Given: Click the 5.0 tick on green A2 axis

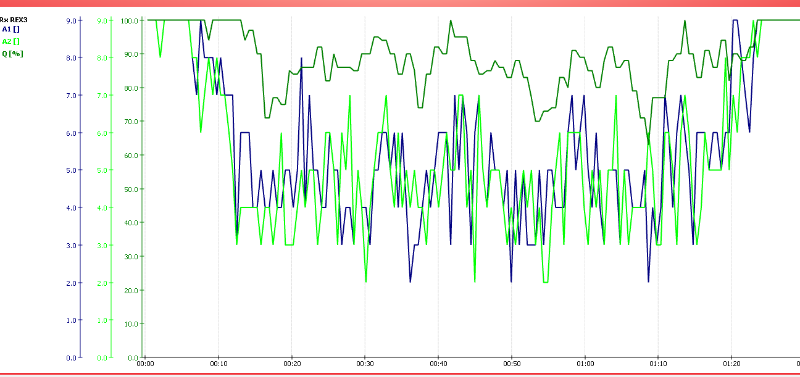Looking at the screenshot, I should [x=102, y=170].
